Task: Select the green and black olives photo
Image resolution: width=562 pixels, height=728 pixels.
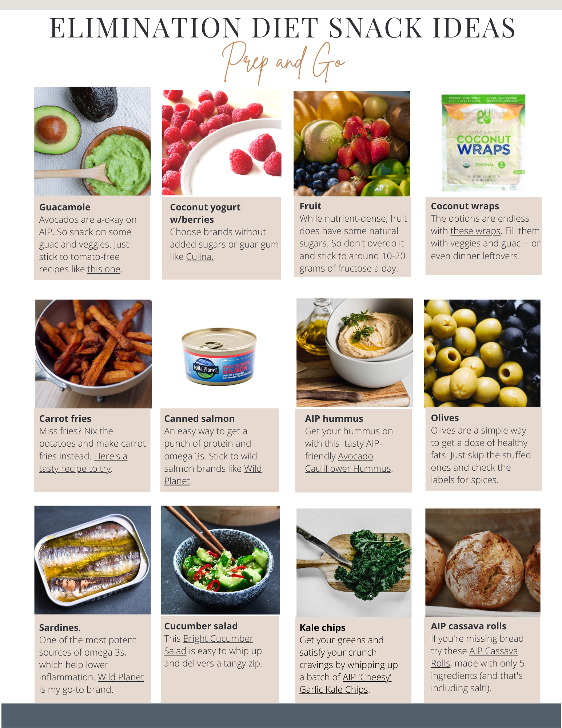Action: click(x=482, y=353)
